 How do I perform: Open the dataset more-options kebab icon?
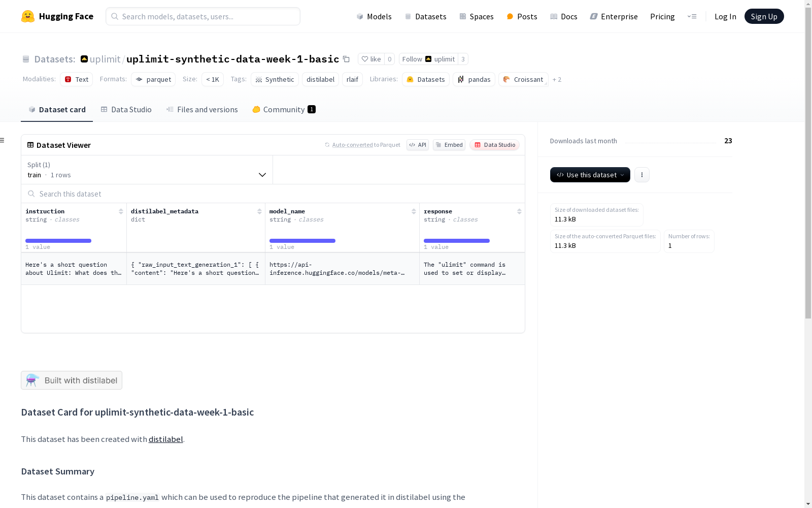click(x=642, y=175)
